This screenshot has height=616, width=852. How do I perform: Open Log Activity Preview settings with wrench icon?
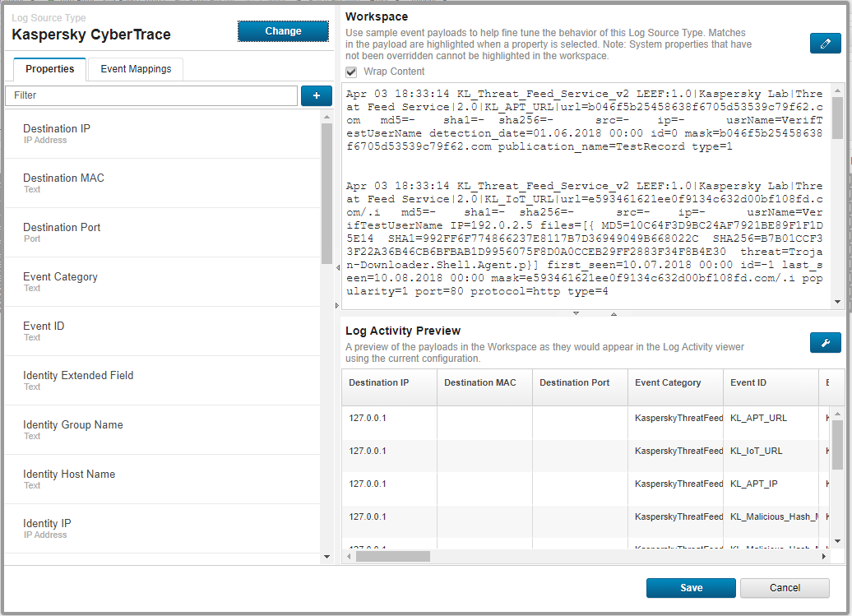(x=826, y=342)
